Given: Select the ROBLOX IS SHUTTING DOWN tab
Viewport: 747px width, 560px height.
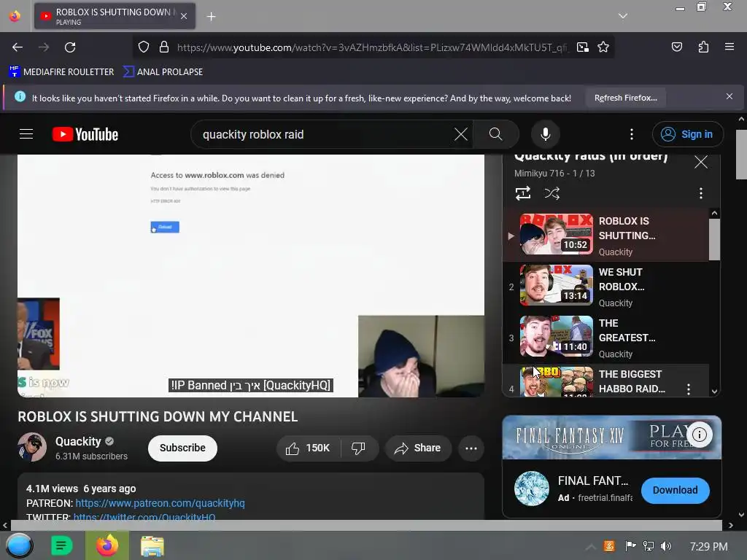Looking at the screenshot, I should tap(115, 16).
